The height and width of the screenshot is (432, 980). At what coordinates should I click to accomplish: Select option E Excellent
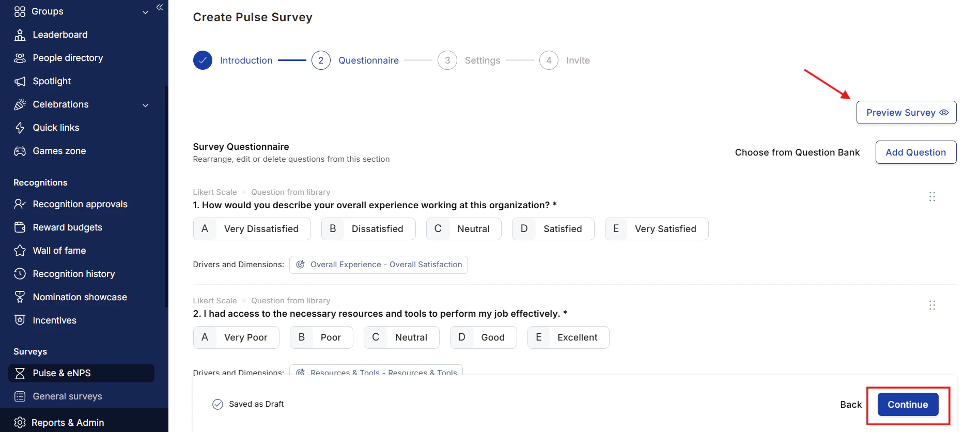(568, 337)
